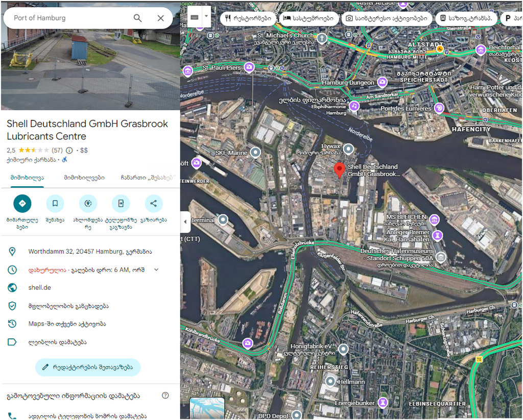
Task: Click the send to phone icon
Action: click(121, 203)
